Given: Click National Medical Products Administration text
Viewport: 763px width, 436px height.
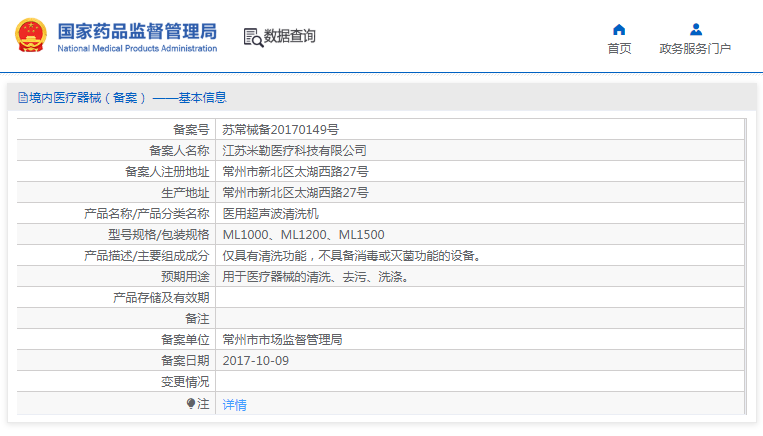Looking at the screenshot, I should (137, 48).
